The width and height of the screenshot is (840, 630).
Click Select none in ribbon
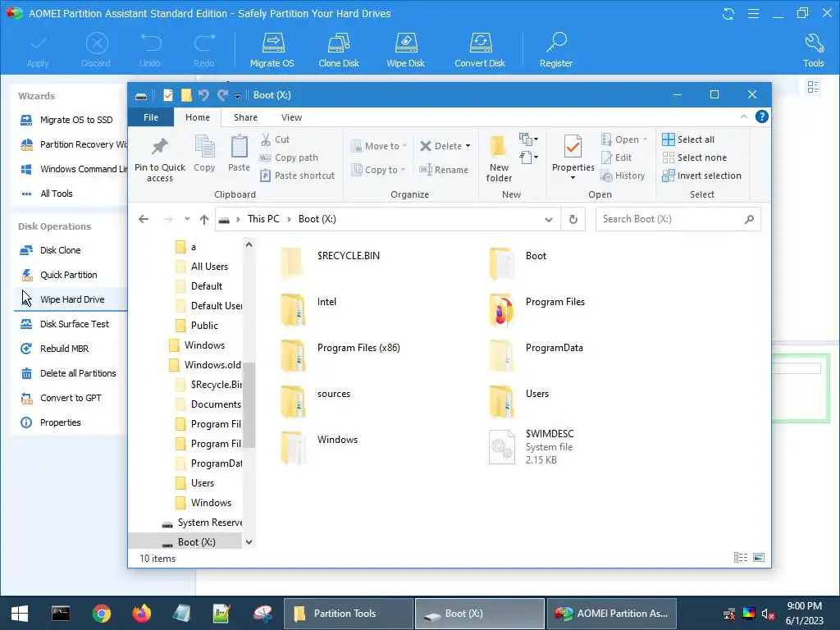click(x=695, y=157)
